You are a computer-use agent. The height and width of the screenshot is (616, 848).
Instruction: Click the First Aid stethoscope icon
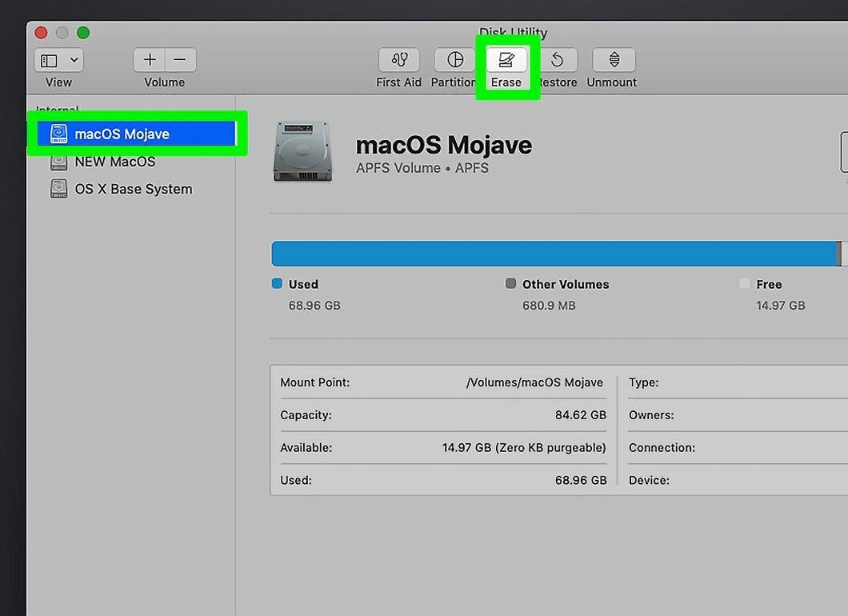tap(399, 60)
